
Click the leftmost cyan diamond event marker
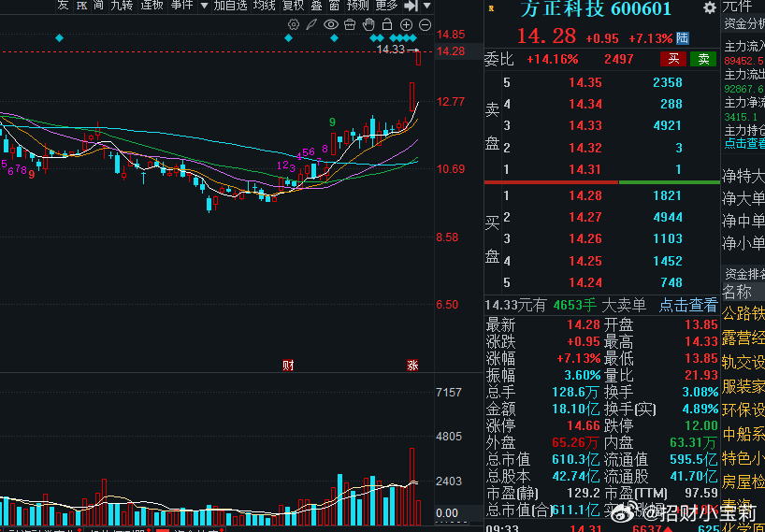tap(60, 37)
